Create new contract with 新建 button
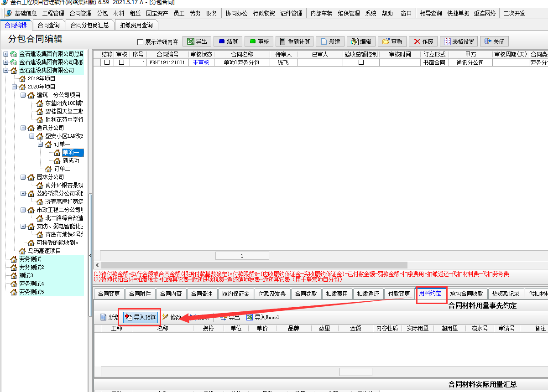Image resolution: width=548 pixels, height=392 pixels. click(x=330, y=41)
